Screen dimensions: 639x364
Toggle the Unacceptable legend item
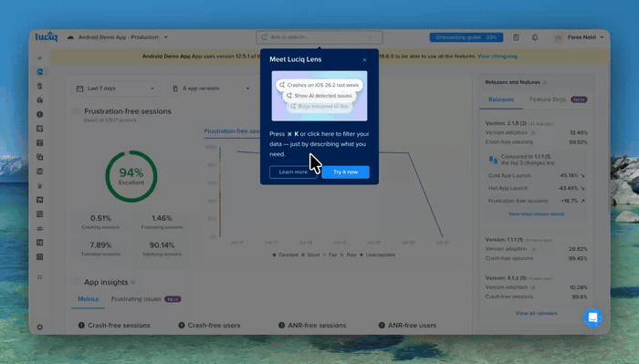pyautogui.click(x=377, y=255)
